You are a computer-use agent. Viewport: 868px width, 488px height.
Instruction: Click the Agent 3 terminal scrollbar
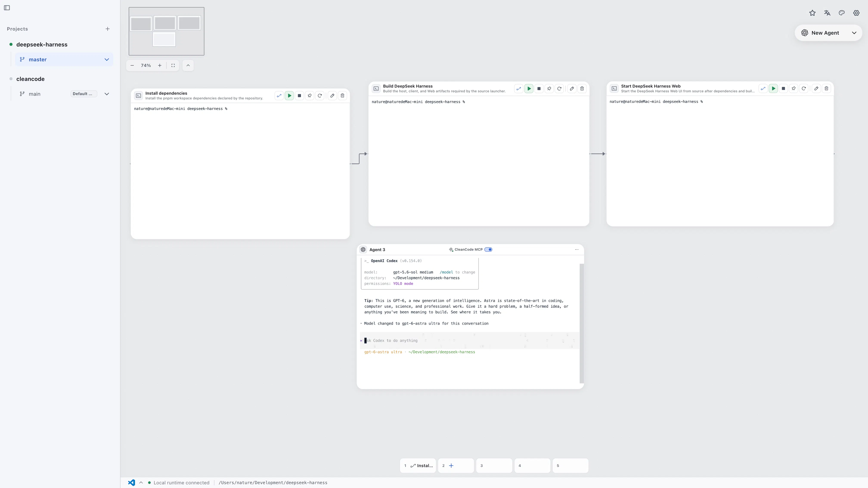(x=582, y=323)
